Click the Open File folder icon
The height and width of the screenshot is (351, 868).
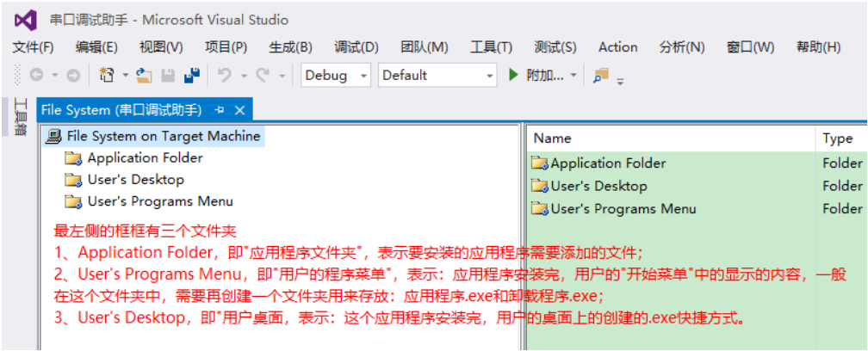coord(144,75)
